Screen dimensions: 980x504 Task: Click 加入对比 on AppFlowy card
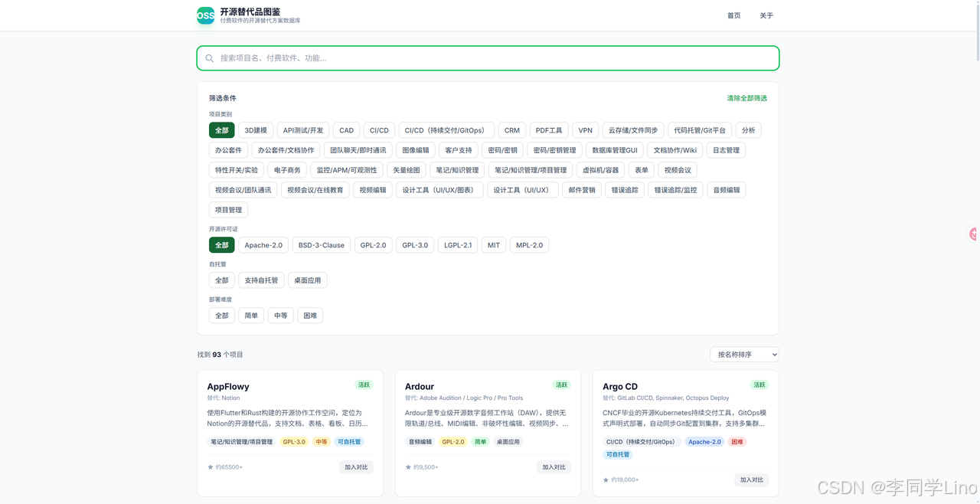(356, 467)
